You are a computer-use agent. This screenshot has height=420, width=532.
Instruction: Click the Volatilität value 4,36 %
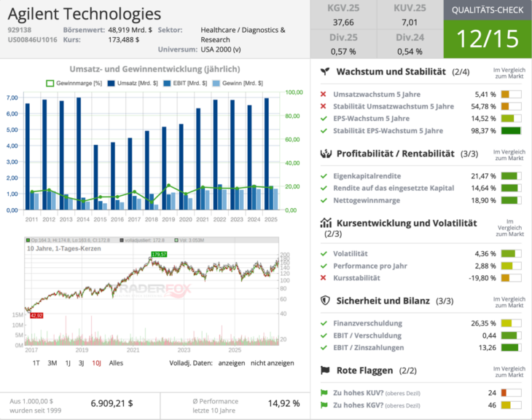coord(485,253)
